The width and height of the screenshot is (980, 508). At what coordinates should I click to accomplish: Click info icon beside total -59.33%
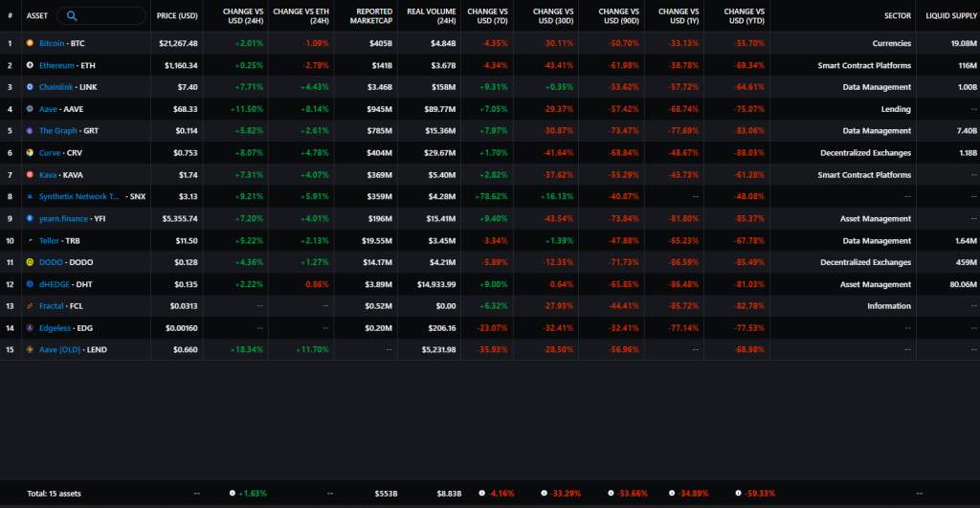pos(738,493)
